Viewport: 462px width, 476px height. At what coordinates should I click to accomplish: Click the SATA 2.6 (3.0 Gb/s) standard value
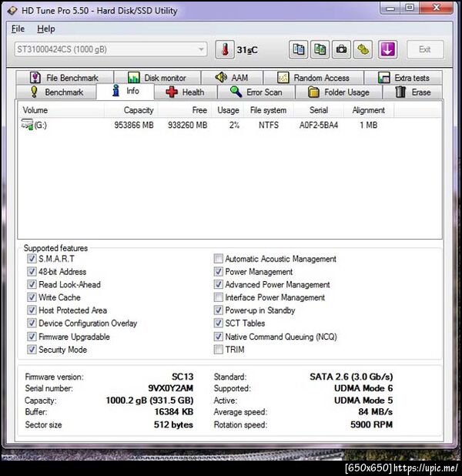coord(351,377)
